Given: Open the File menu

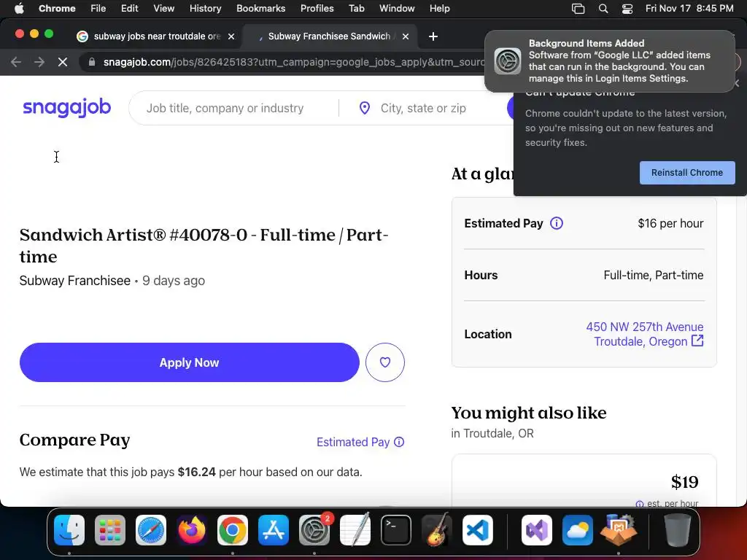Looking at the screenshot, I should click(x=98, y=9).
